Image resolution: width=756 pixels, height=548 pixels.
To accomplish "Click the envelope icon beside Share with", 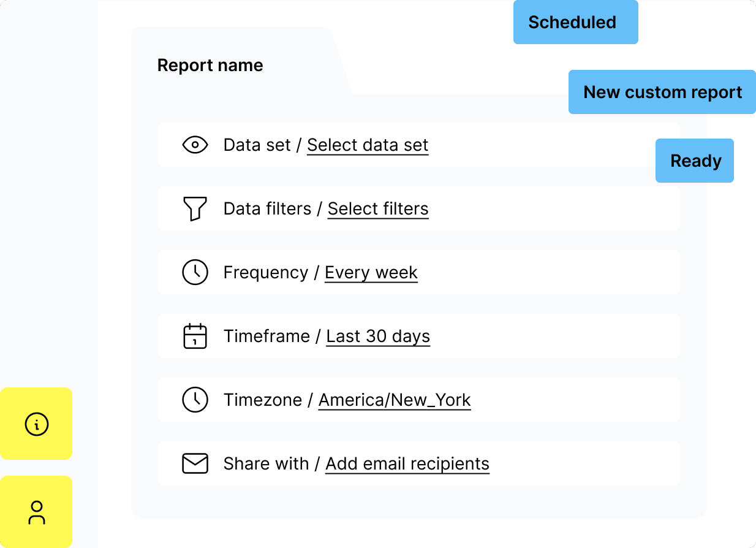I will (x=195, y=463).
